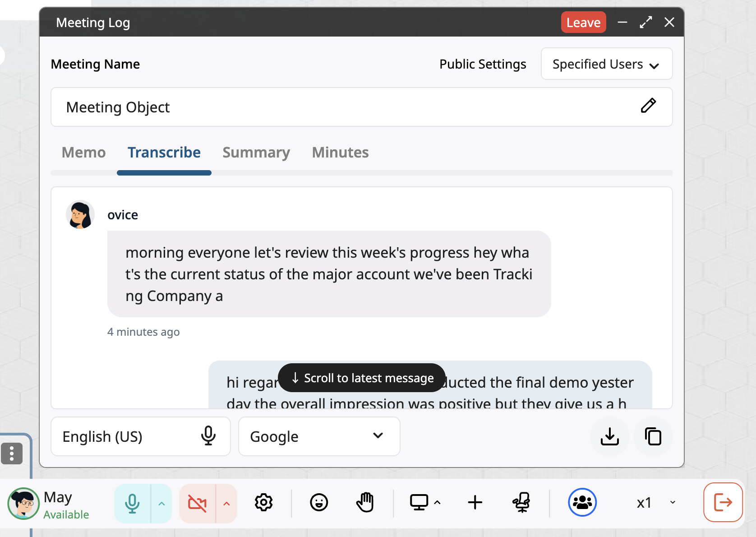Viewport: 756px width, 537px height.
Task: Open the Specified Users dropdown
Action: 606,64
